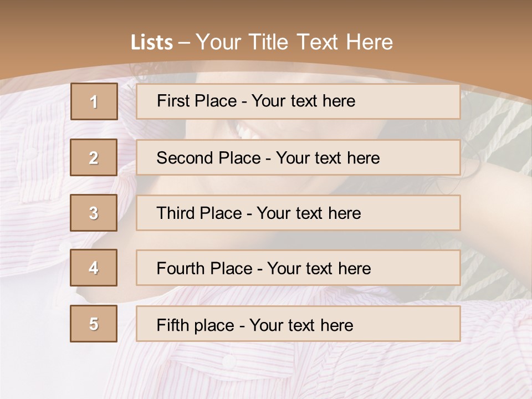The width and height of the screenshot is (532, 399).
Task: Click the word 'Fourth' in the list
Action: point(180,268)
